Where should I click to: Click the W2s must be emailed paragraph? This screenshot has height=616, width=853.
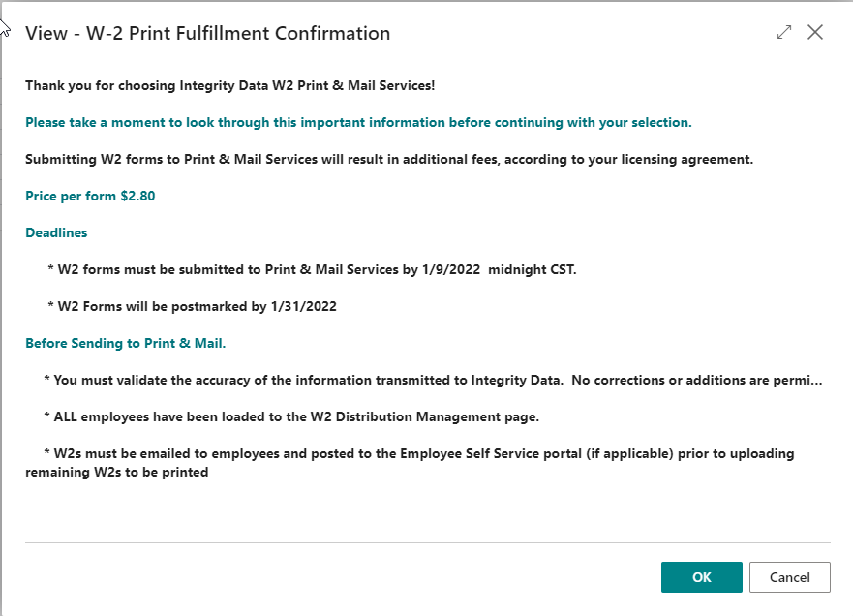click(x=410, y=463)
